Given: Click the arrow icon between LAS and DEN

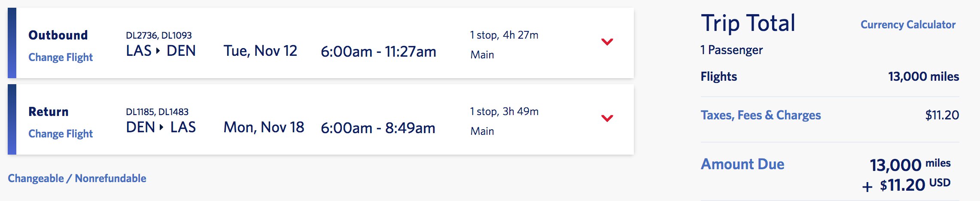Looking at the screenshot, I should click(x=158, y=51).
